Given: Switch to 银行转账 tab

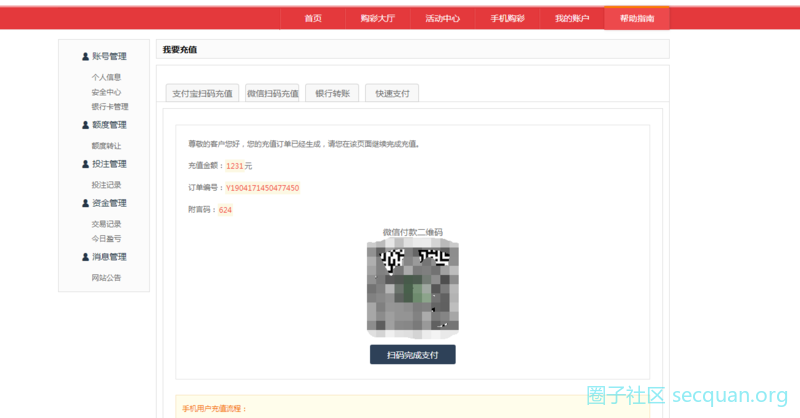Looking at the screenshot, I should tap(332, 93).
